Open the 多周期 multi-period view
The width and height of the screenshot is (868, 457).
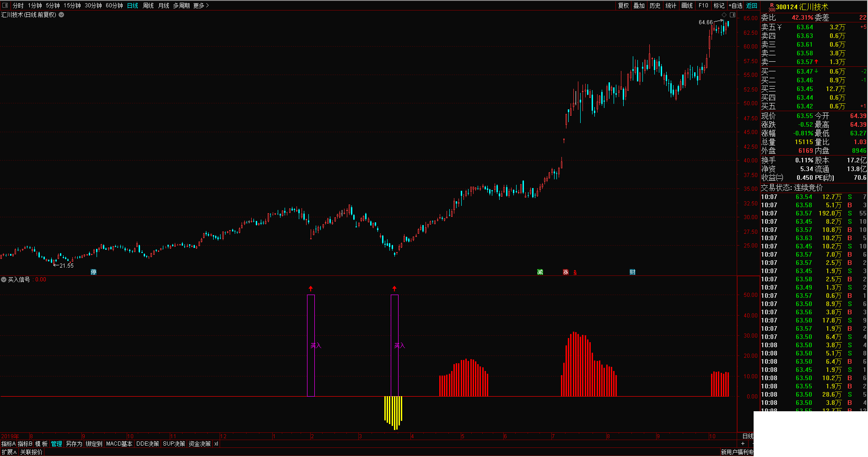(181, 5)
